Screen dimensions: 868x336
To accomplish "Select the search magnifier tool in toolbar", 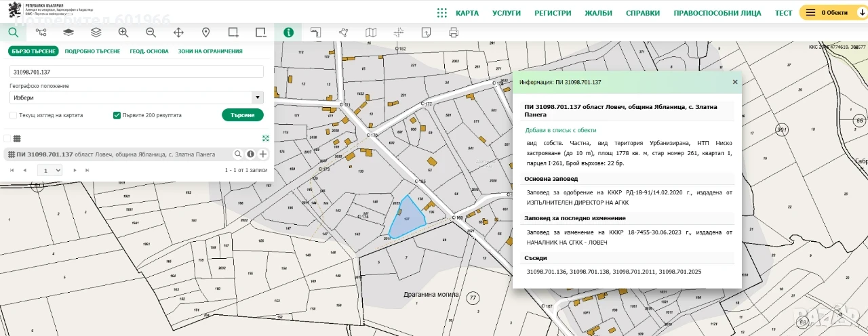I will tap(13, 32).
